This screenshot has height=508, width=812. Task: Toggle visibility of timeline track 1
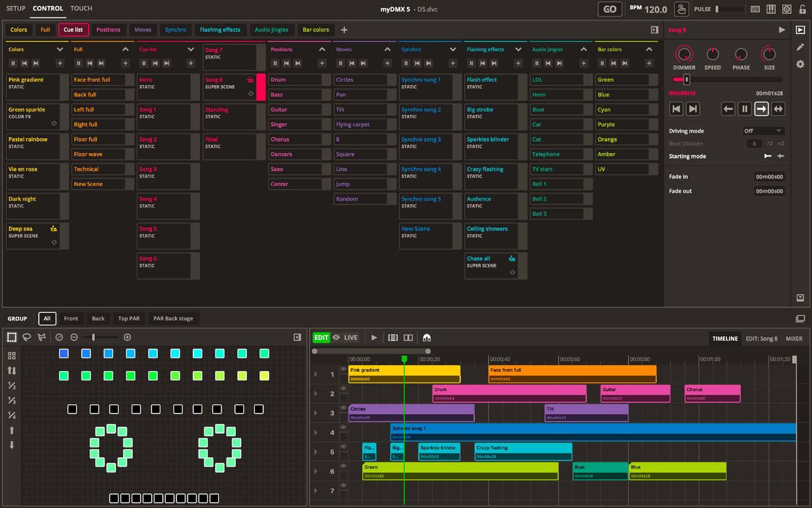(x=343, y=369)
